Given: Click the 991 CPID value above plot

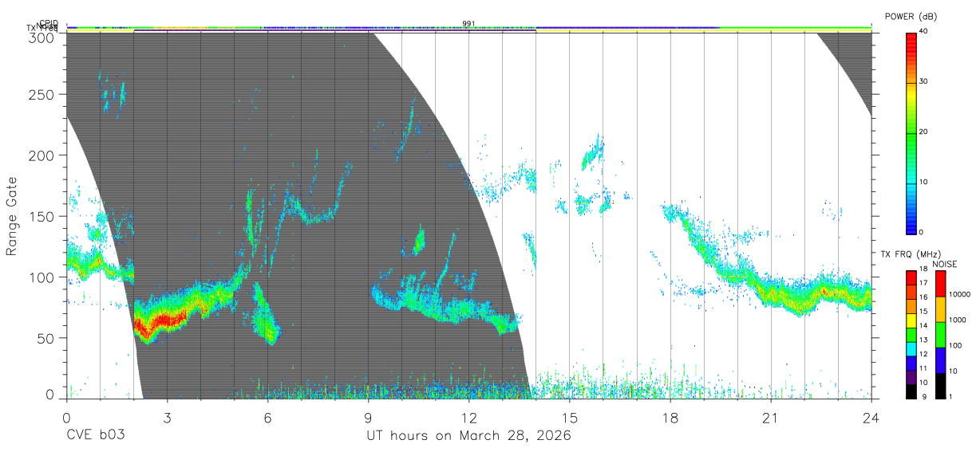Looking at the screenshot, I should (468, 23).
